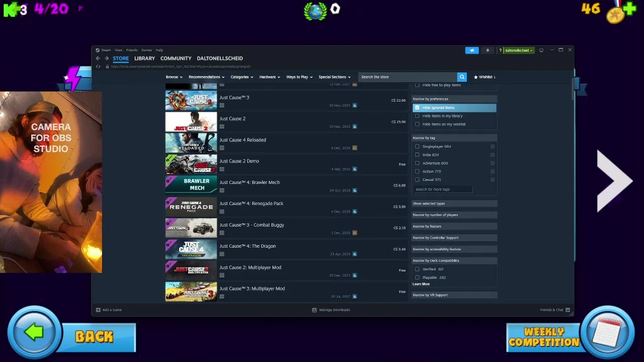
Task: Click the blue store search magnifier button
Action: [x=462, y=77]
